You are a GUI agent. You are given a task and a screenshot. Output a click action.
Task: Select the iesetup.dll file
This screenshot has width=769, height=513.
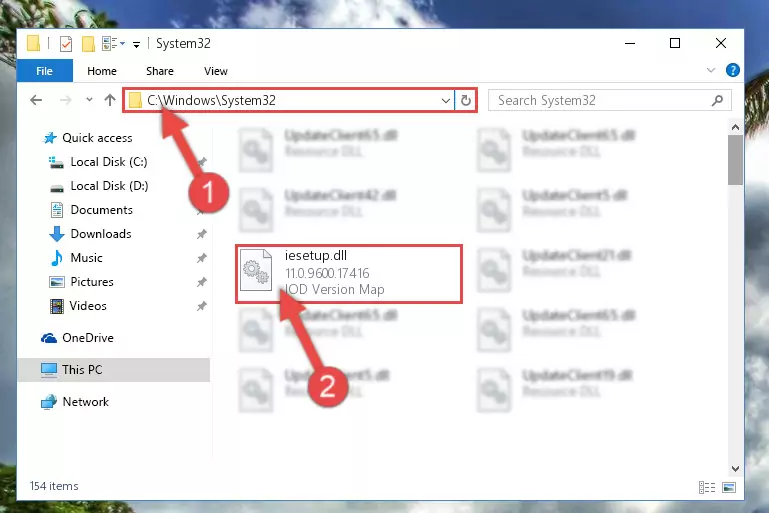tap(349, 274)
